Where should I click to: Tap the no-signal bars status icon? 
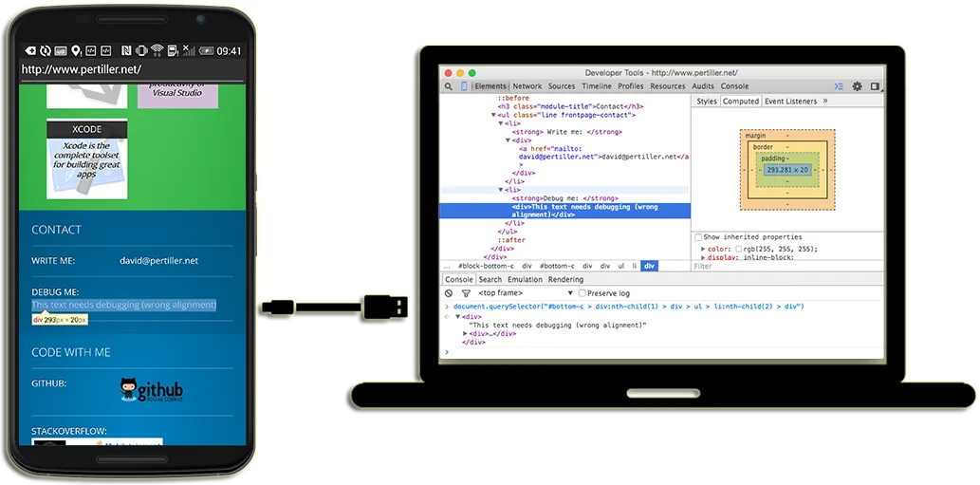[189, 50]
